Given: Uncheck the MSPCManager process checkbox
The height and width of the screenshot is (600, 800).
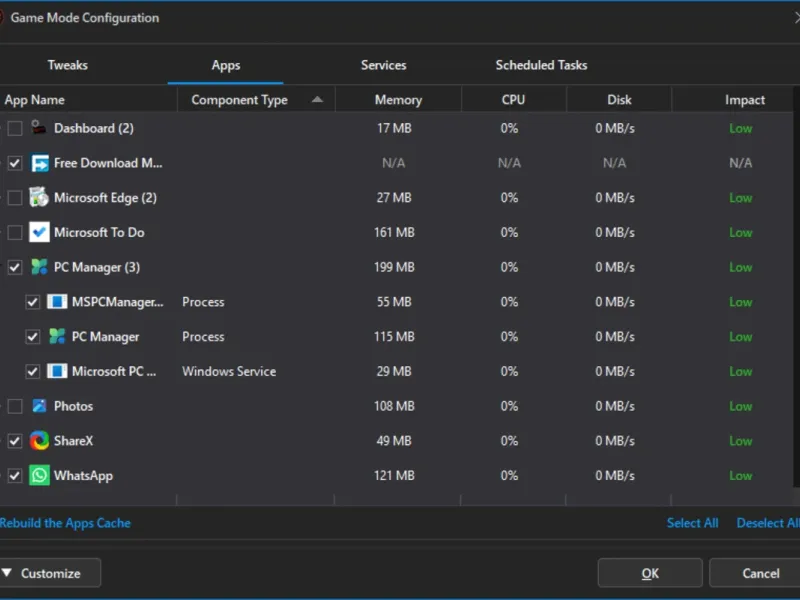Looking at the screenshot, I should click(33, 302).
